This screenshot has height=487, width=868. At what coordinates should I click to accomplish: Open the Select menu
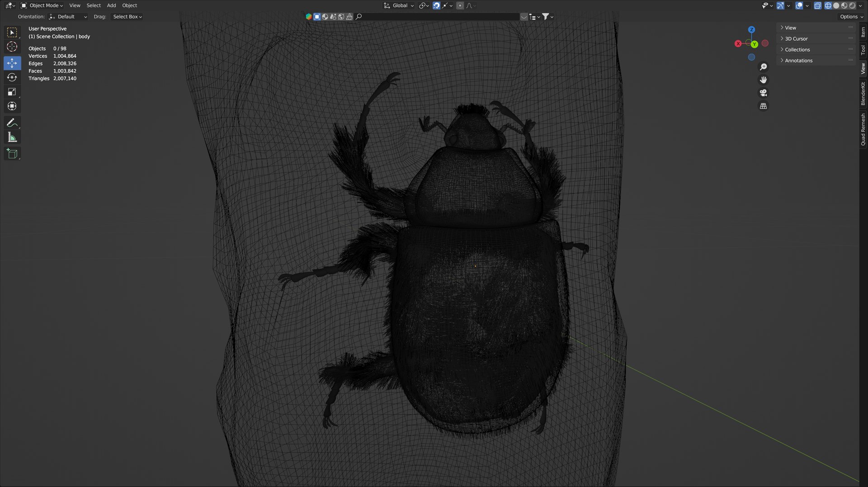pyautogui.click(x=94, y=5)
